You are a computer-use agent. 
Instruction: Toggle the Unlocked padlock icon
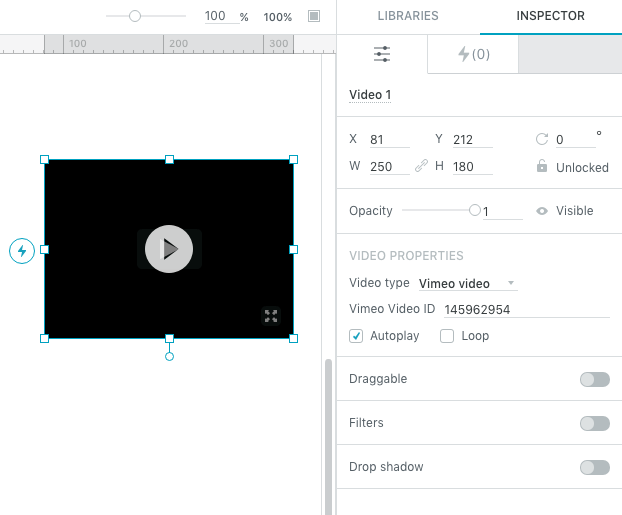(x=542, y=166)
